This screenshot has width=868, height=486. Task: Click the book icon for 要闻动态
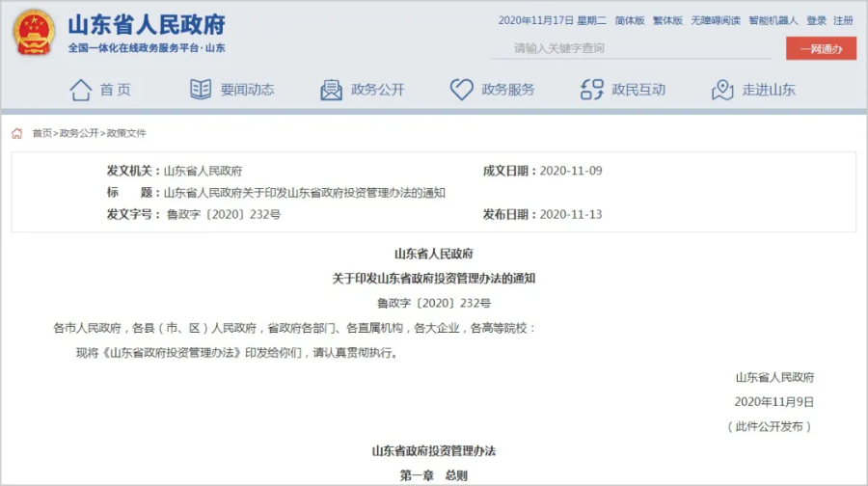[x=201, y=89]
